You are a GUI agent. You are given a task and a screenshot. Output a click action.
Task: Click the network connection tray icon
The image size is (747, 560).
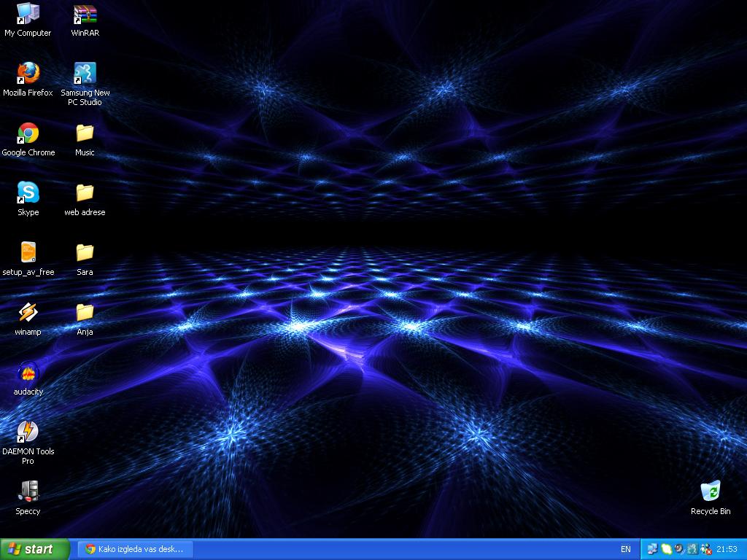pos(652,550)
